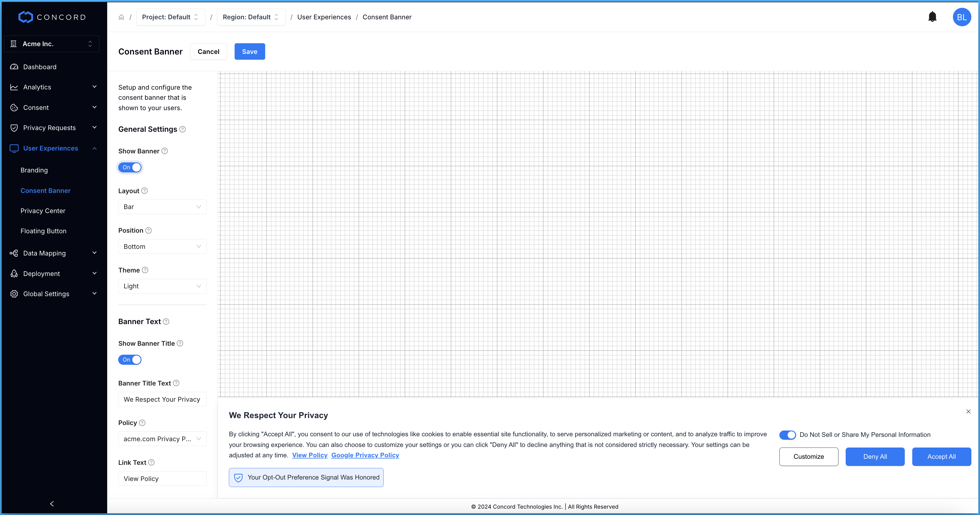Screen dimensions: 980x515
Task: Click Accept All in the banner preview
Action: point(941,456)
